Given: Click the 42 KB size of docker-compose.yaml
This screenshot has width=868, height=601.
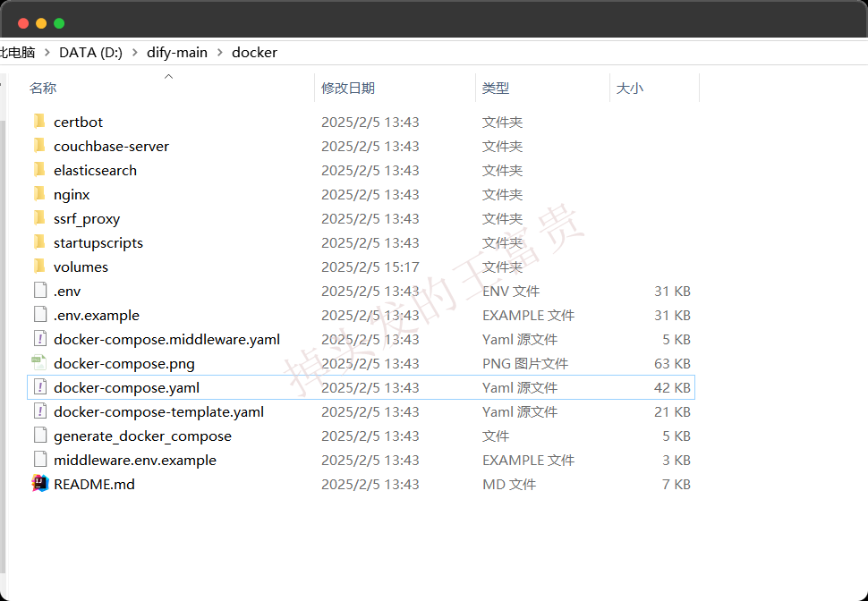Looking at the screenshot, I should point(672,388).
